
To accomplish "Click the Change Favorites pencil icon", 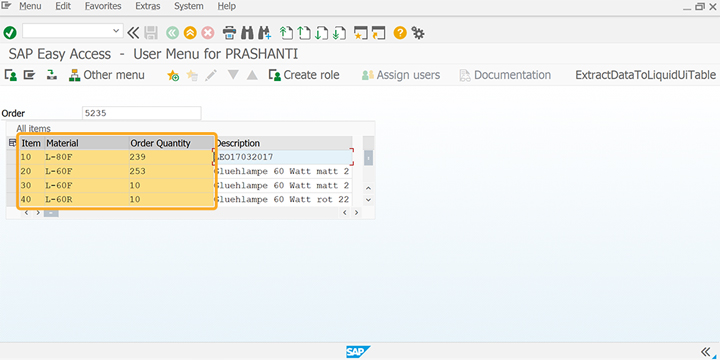I will 211,75.
